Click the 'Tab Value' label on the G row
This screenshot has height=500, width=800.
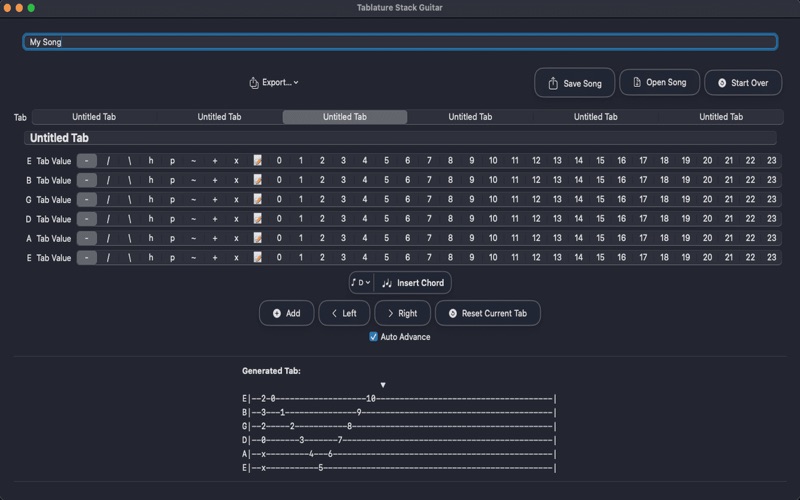54,200
